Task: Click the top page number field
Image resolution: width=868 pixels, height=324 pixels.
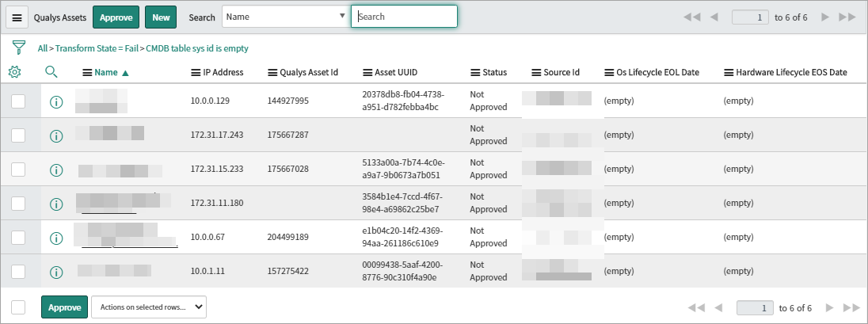Action: point(750,17)
